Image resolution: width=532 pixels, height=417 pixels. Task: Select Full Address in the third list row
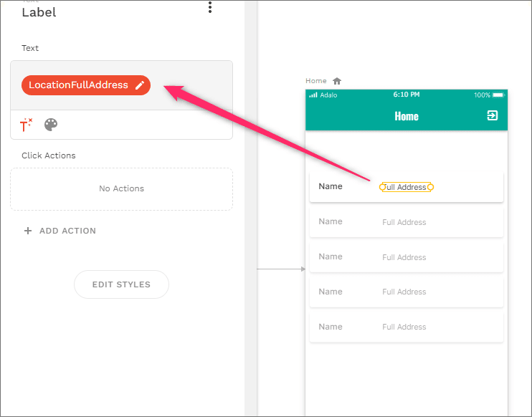click(404, 258)
